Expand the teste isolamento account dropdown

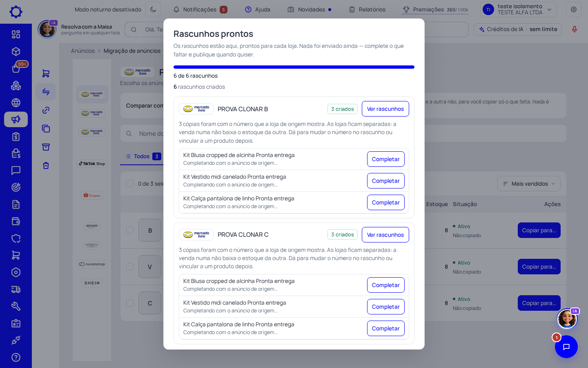(x=519, y=9)
